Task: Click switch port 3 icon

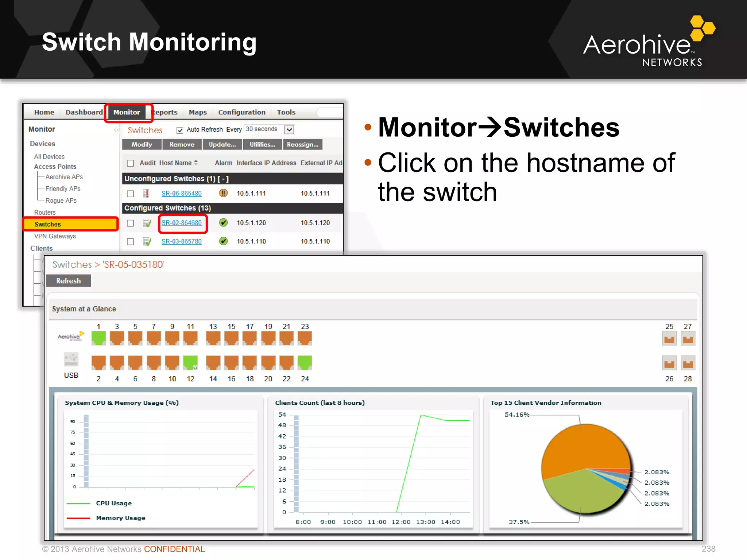Action: pyautogui.click(x=117, y=338)
